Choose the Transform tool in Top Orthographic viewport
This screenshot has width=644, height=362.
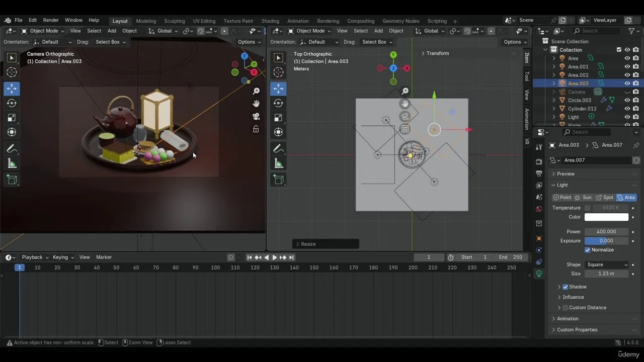(278, 132)
